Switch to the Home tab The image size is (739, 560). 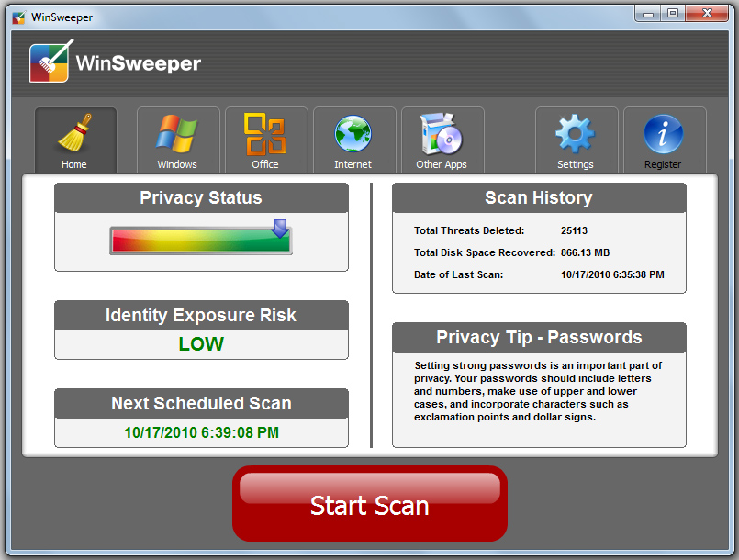74,140
